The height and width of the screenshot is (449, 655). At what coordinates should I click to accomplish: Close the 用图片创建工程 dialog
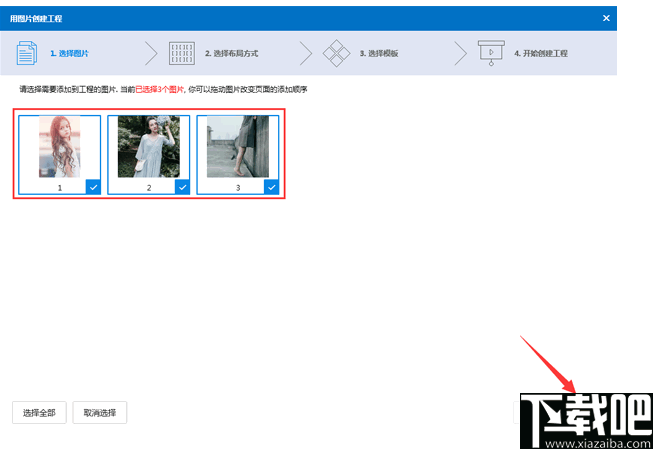pyautogui.click(x=606, y=18)
